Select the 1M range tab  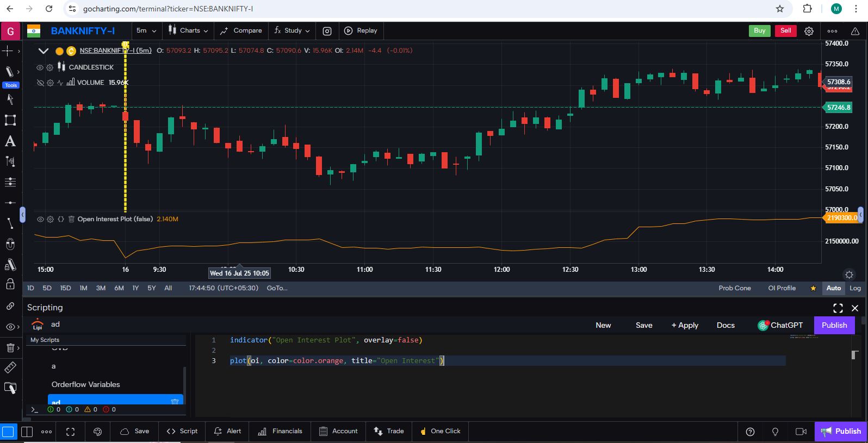tap(83, 288)
